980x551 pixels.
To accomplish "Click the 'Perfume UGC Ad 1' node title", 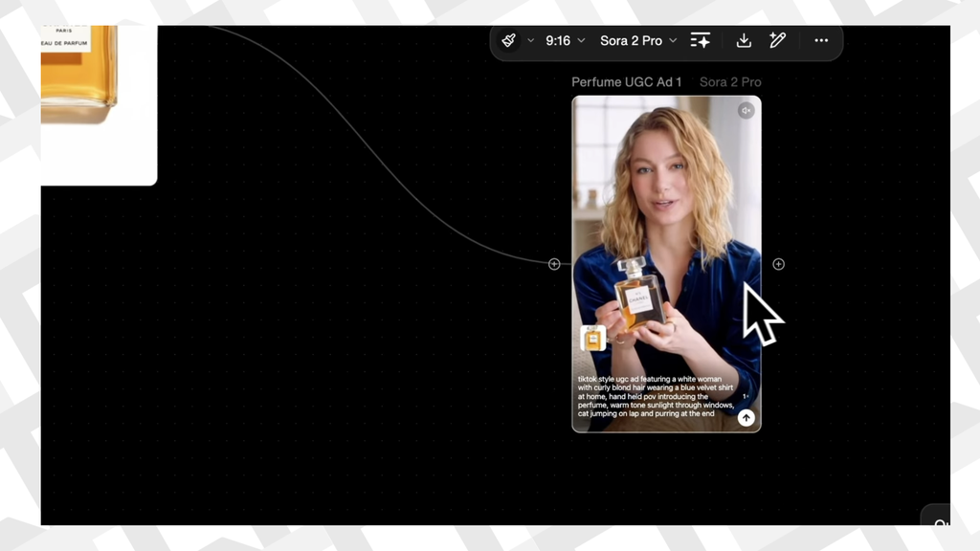I will click(x=626, y=82).
